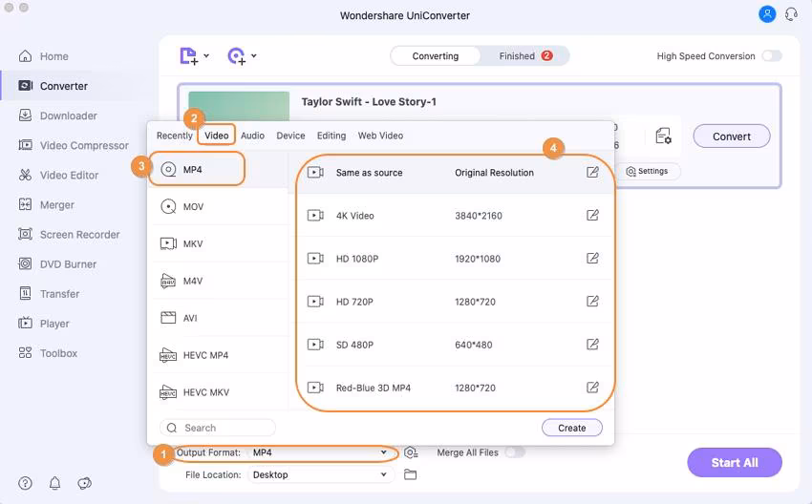Screen dimensions: 812x504
Task: Select the AVI format
Action: point(220,318)
